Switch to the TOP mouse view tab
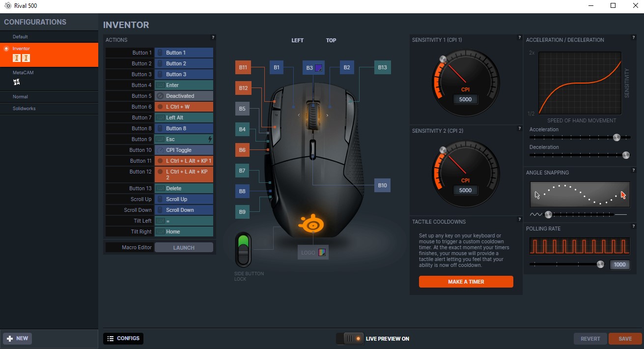Screen dimensions: 644x349 [331, 40]
